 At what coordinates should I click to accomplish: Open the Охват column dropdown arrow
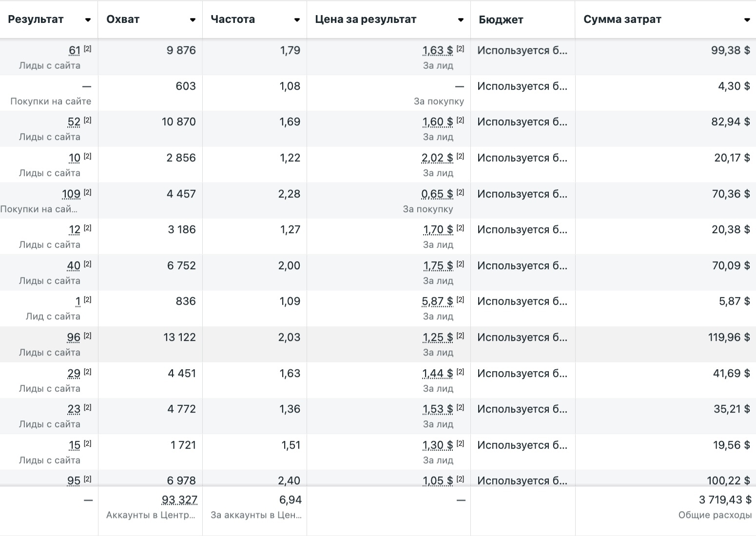pyautogui.click(x=193, y=20)
